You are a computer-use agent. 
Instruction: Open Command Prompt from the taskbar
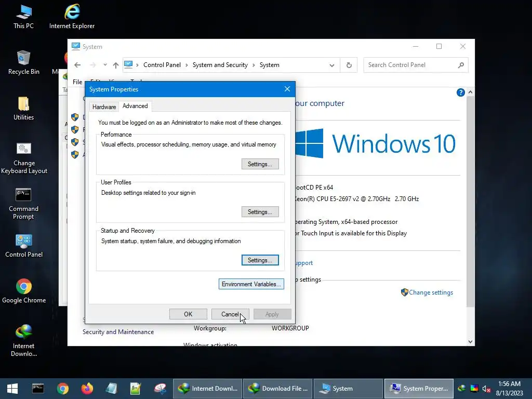37,389
